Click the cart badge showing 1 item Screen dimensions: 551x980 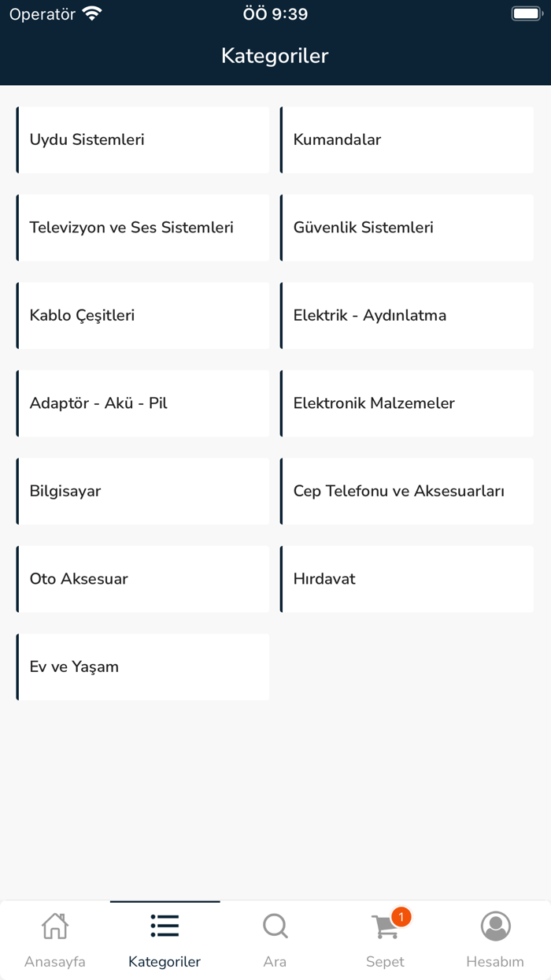point(401,916)
